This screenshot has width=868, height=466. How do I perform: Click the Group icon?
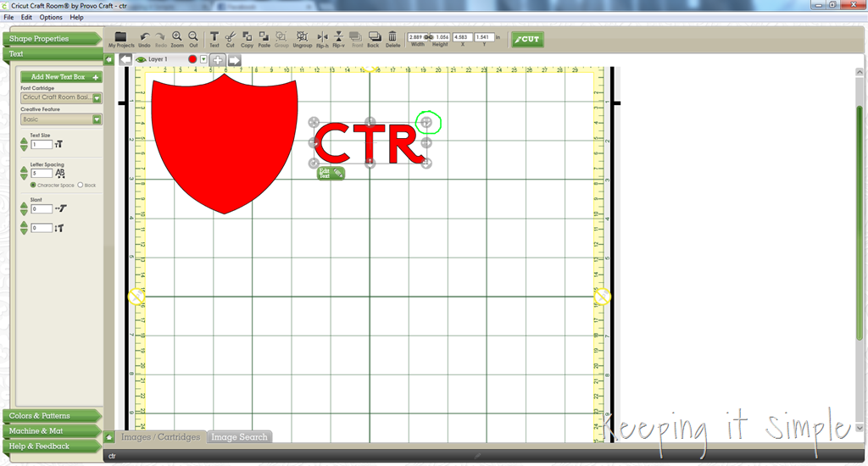click(281, 36)
